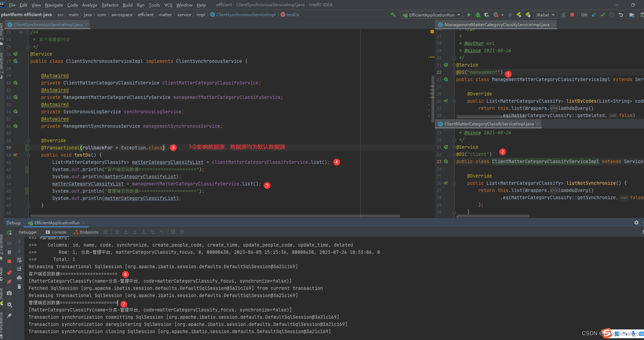This screenshot has height=340, width=644.
Task: Click Git update project blue arrow
Action: [594, 15]
